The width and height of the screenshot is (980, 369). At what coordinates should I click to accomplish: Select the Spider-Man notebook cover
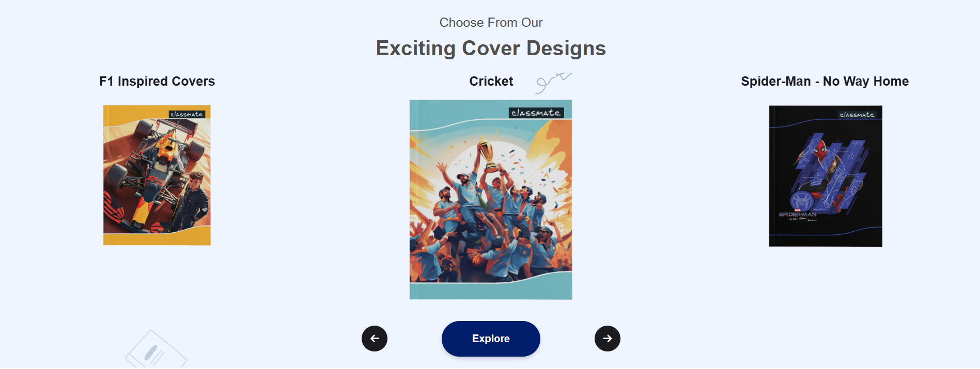click(x=826, y=176)
